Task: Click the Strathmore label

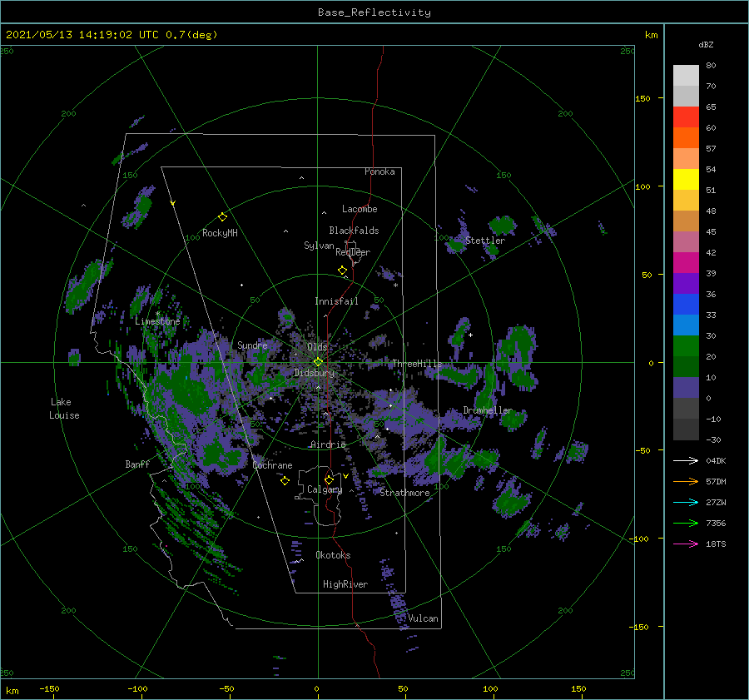Action: [x=404, y=493]
